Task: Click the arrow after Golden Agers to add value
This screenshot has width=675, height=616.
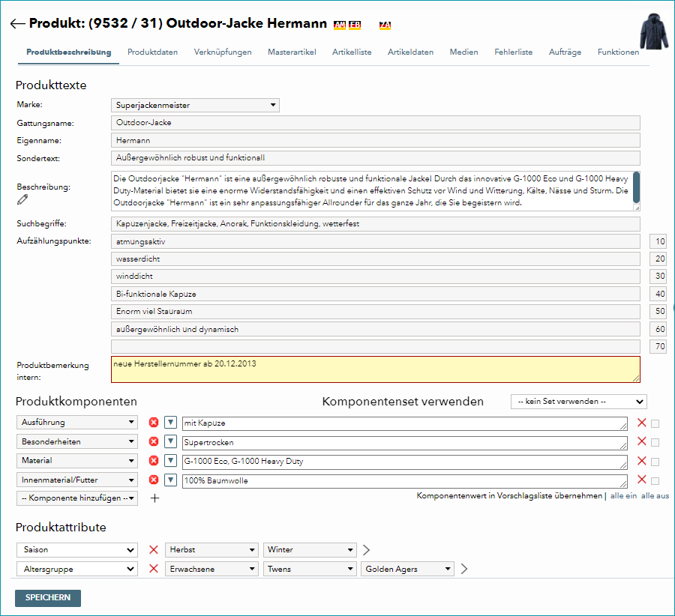Action: [x=463, y=569]
